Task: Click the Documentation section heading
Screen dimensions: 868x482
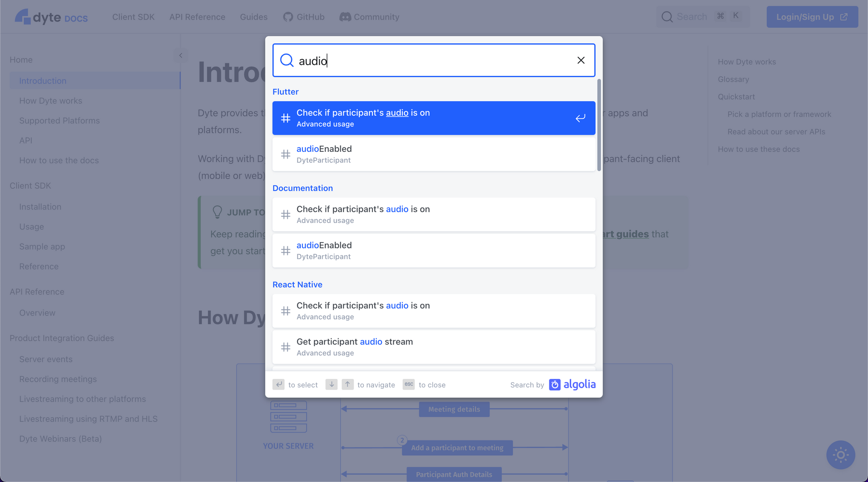Action: [302, 188]
